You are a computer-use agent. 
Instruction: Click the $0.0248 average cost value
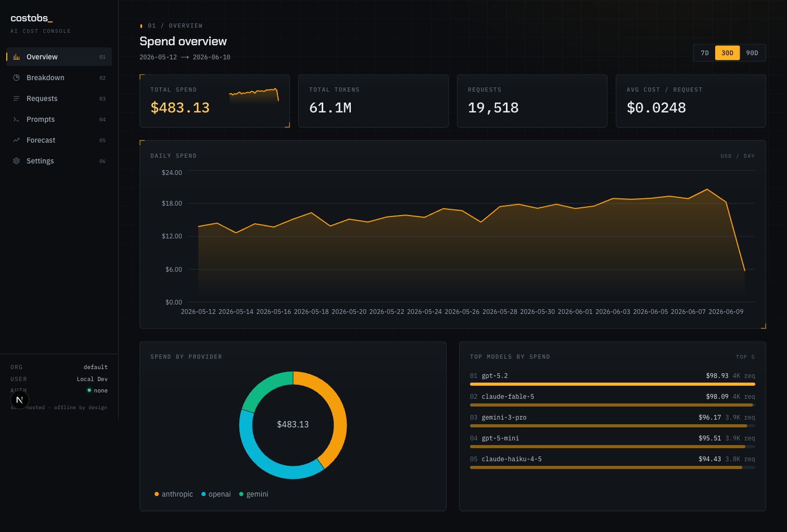tap(656, 108)
